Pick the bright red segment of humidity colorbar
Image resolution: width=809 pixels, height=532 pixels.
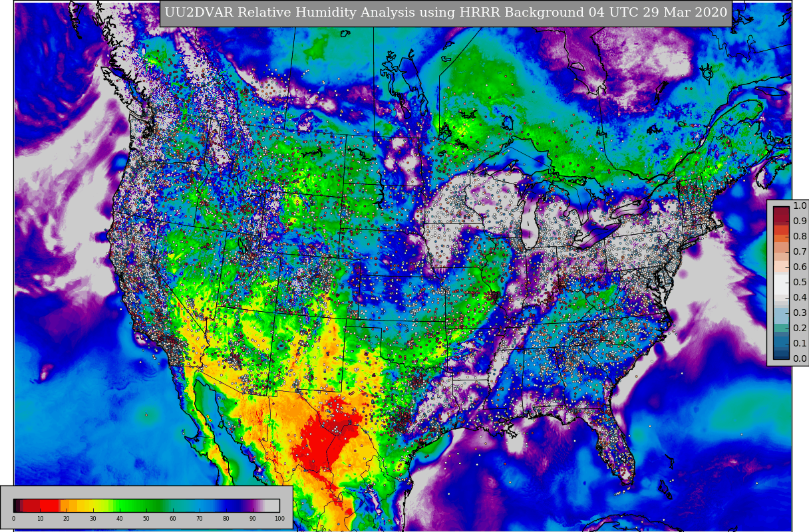point(49,505)
